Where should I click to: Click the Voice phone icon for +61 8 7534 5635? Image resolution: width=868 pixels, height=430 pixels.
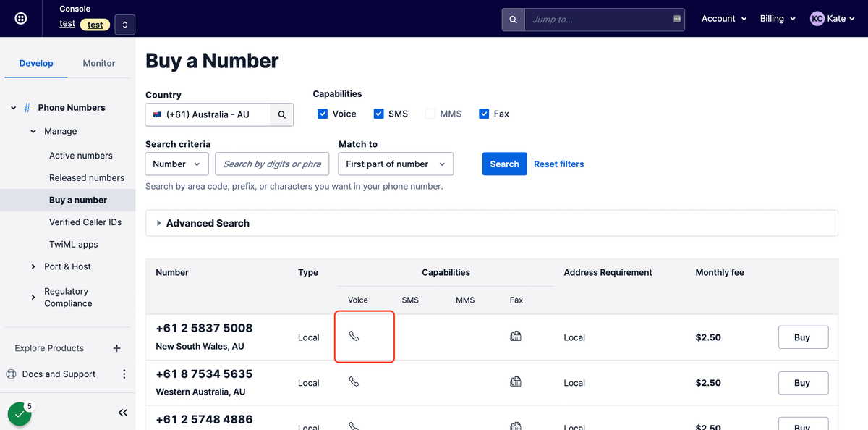[x=354, y=381]
